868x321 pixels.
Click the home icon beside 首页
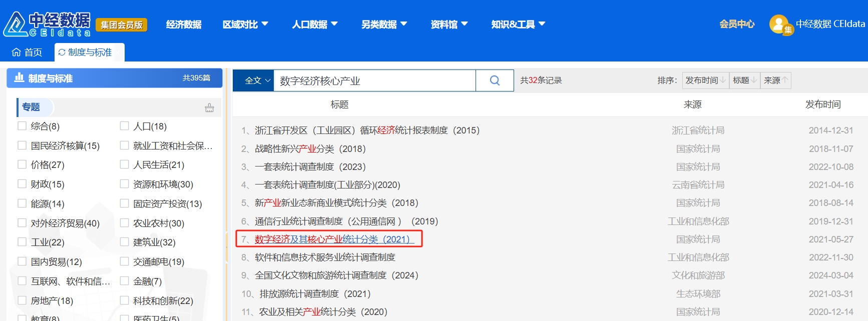(17, 52)
